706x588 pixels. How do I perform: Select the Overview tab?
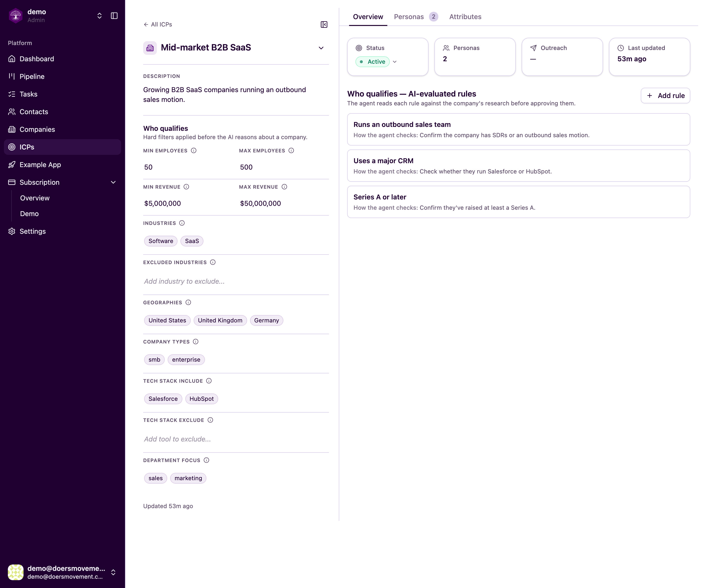(368, 17)
